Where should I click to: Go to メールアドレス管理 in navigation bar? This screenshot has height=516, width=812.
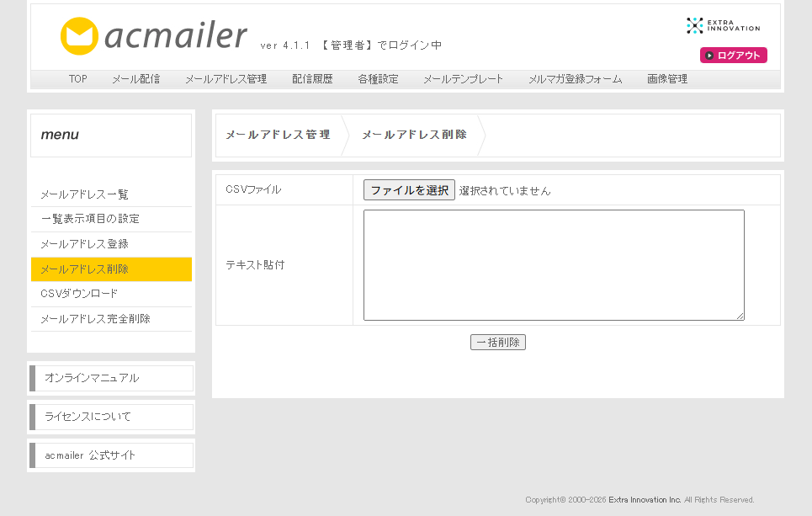226,79
